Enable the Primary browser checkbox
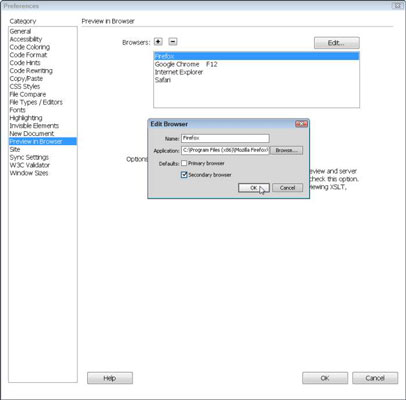Screen dimensions: 406x400 click(x=184, y=163)
